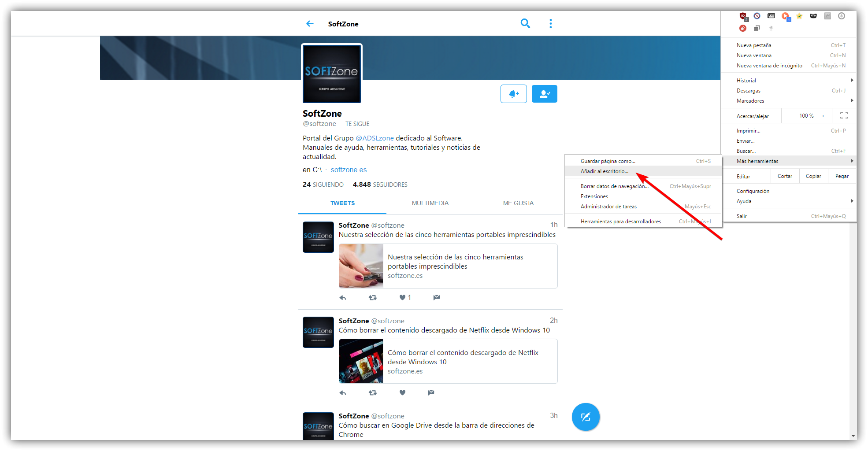The width and height of the screenshot is (868, 451).
Task: Open the three-dot profile options menu
Action: pos(551,23)
